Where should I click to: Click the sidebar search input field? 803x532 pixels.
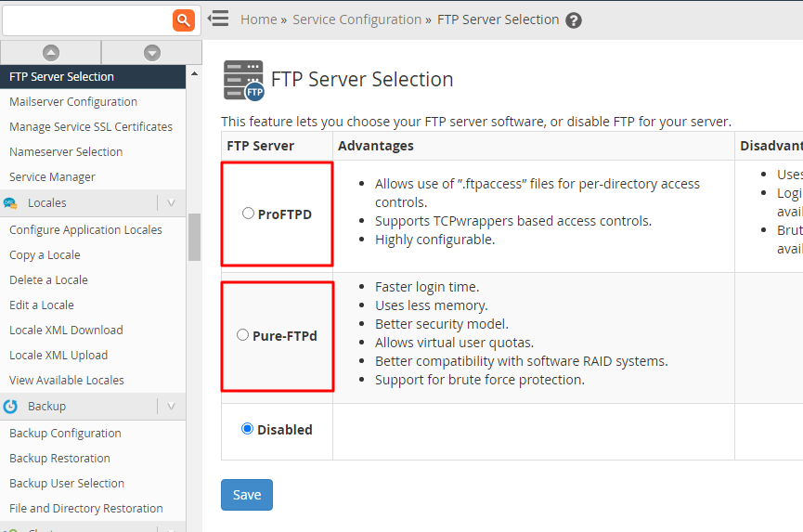pos(86,19)
